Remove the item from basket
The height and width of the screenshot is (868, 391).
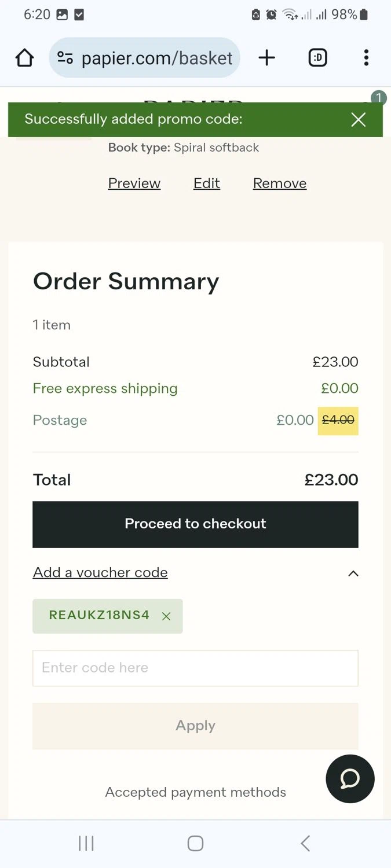[x=280, y=183]
